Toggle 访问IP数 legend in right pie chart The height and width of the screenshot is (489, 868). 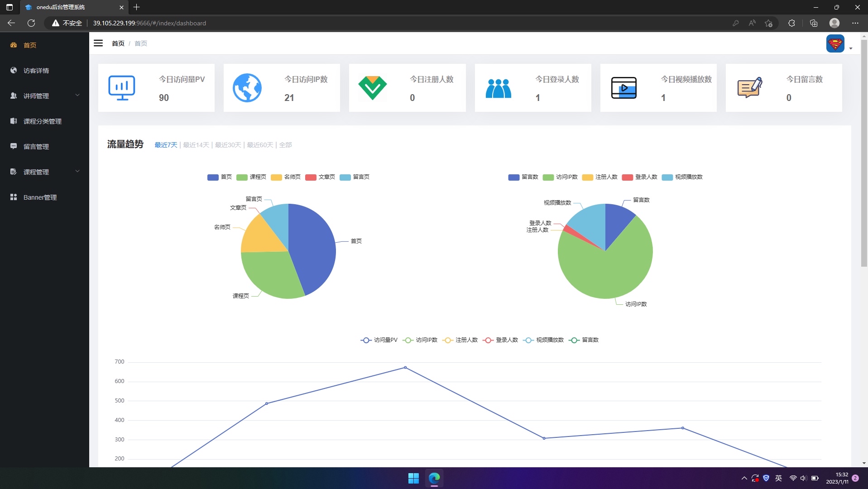[x=560, y=177]
